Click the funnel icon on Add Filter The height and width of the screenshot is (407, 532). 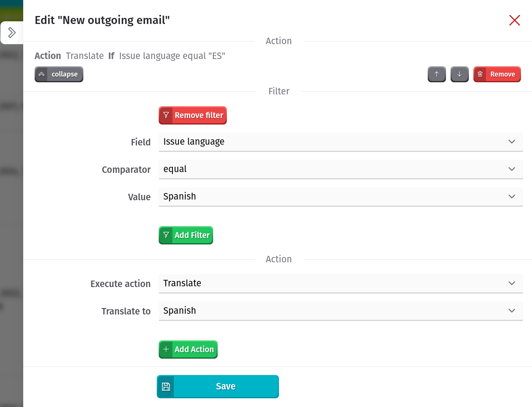click(x=166, y=235)
